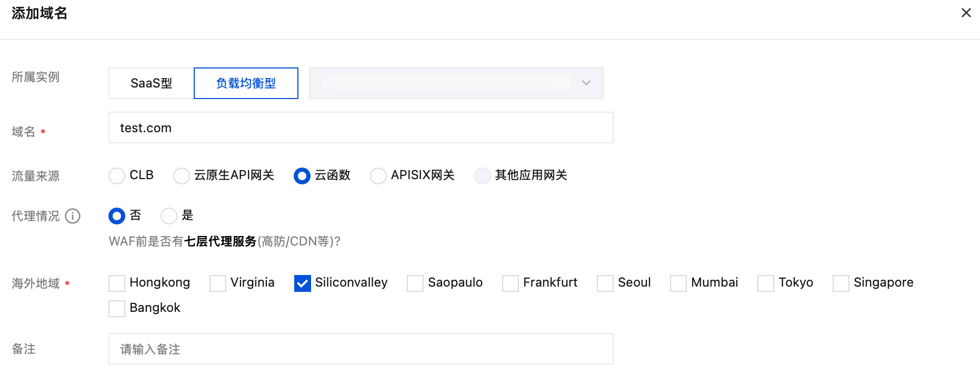Image resolution: width=980 pixels, height=373 pixels.
Task: Pick the APISIX网关 radio button
Action: [378, 176]
